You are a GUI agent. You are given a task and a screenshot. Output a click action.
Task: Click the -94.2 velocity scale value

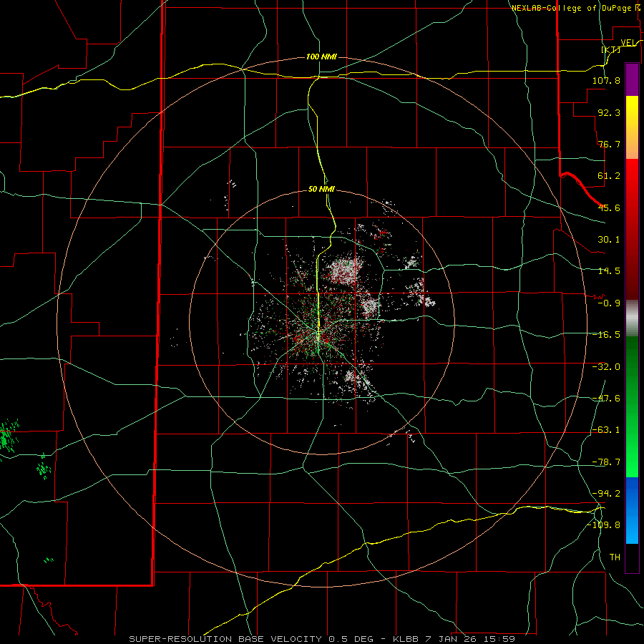[x=606, y=493]
